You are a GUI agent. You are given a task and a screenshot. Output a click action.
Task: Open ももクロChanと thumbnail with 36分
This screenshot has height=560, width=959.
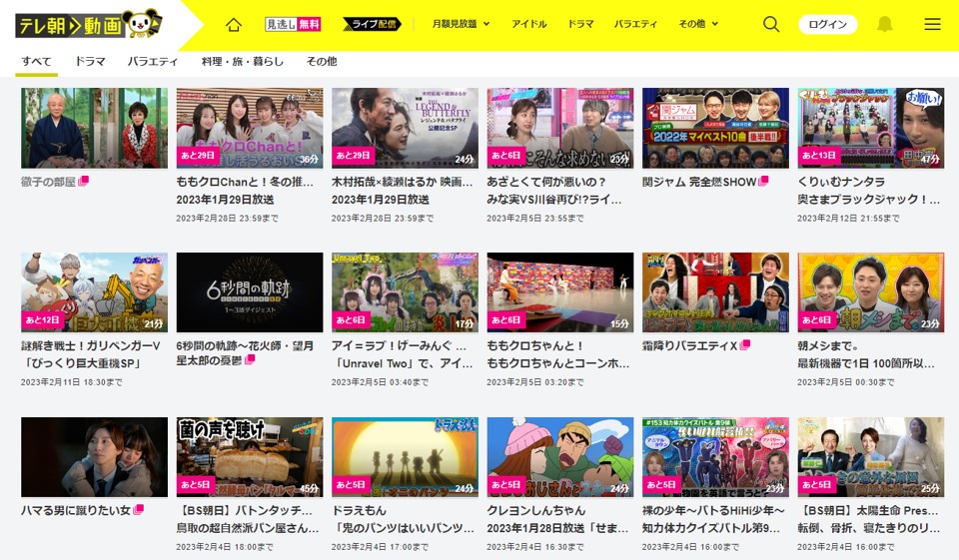pyautogui.click(x=250, y=128)
